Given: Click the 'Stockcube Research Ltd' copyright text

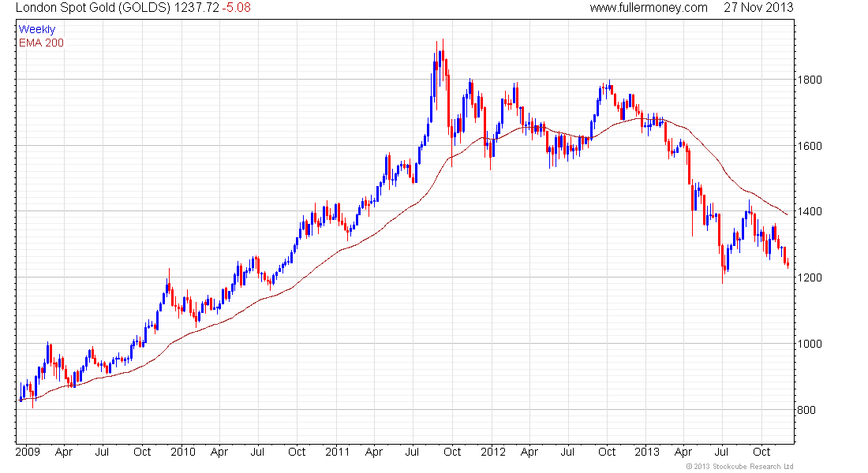Looking at the screenshot, I should pos(739,467).
